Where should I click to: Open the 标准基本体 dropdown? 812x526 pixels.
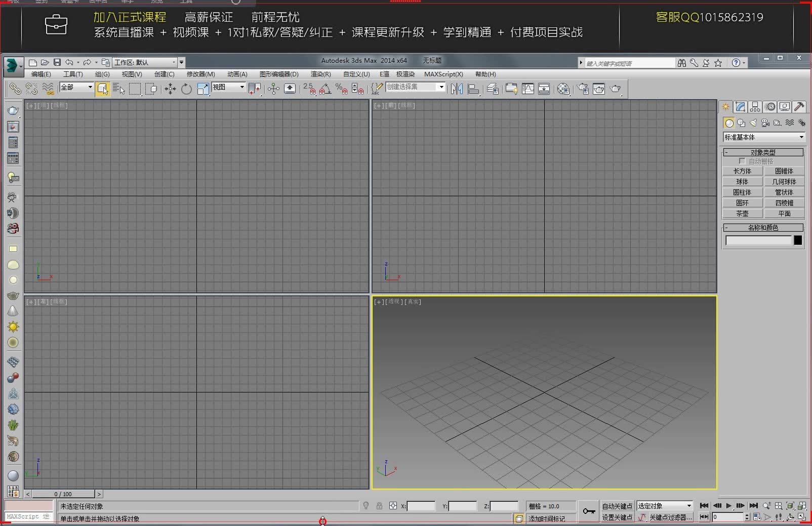[x=763, y=137]
